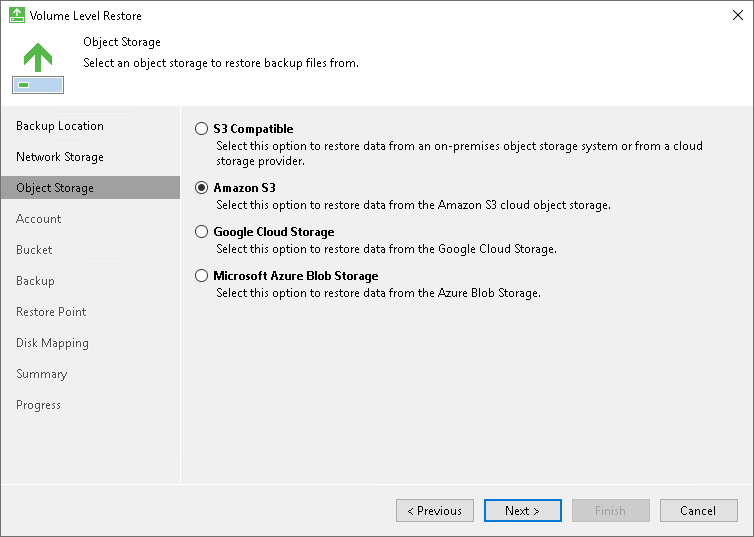Open the Account step in the sidebar
754x537 pixels.
tap(38, 219)
